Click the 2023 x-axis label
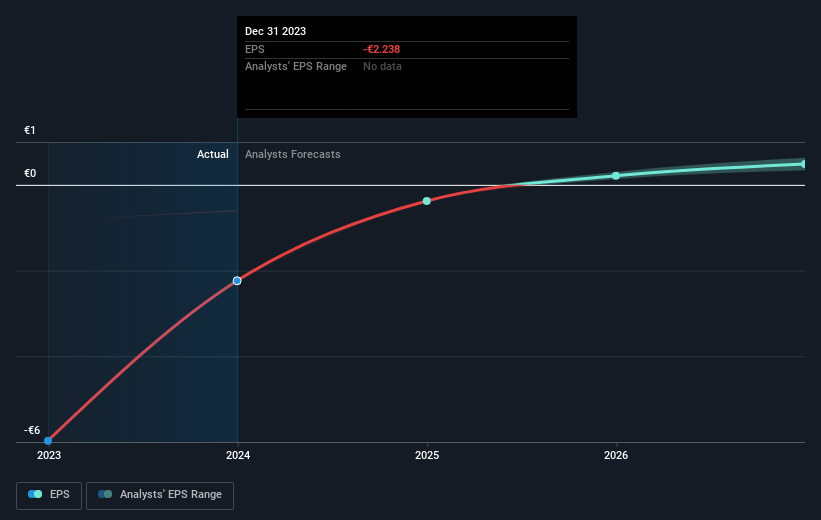Image resolution: width=821 pixels, height=520 pixels. pyautogui.click(x=49, y=456)
